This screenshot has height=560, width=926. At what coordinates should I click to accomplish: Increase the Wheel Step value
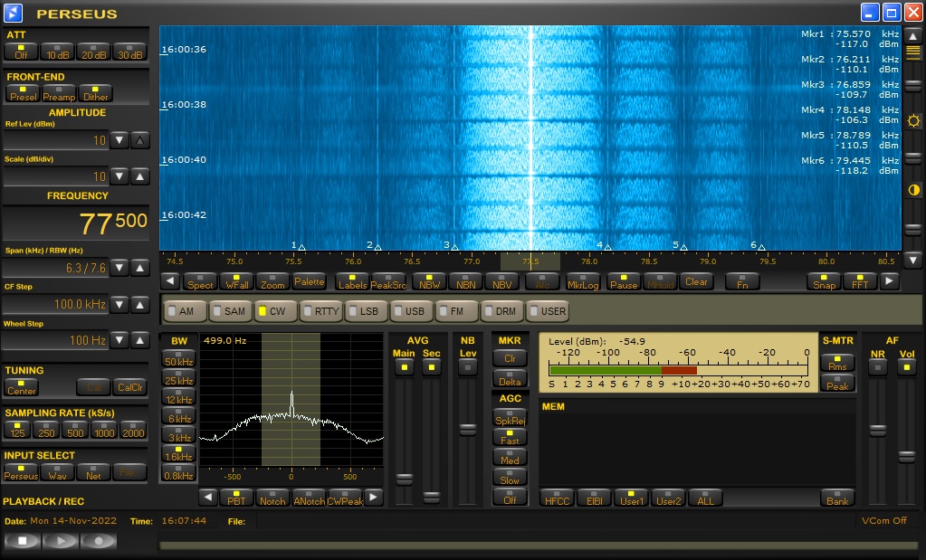[x=140, y=340]
